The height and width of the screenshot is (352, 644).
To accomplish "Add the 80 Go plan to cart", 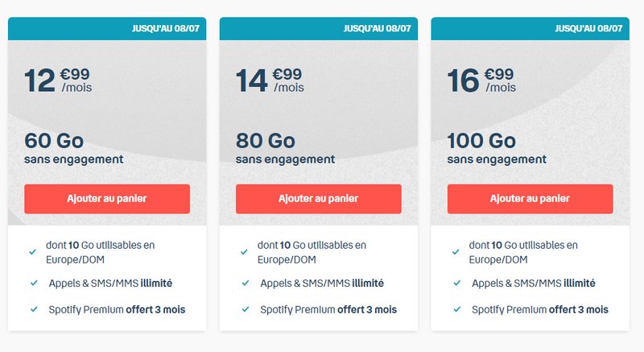I will click(x=318, y=198).
